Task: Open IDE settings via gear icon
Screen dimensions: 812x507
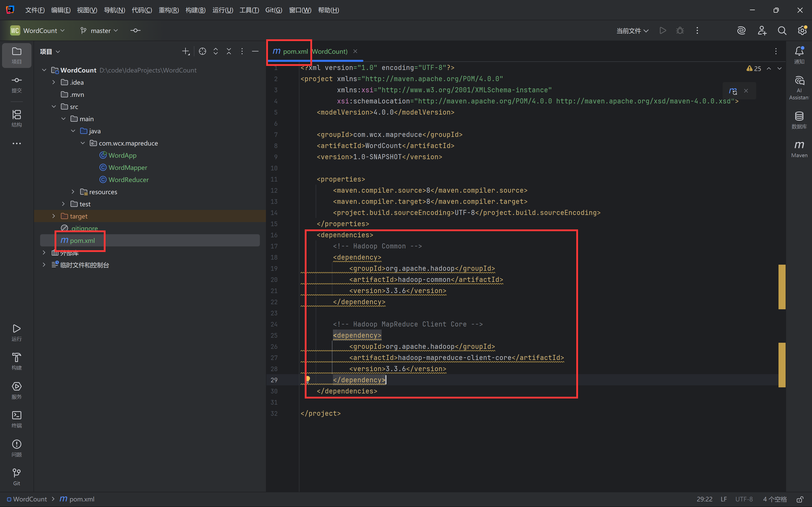Action: (802, 30)
